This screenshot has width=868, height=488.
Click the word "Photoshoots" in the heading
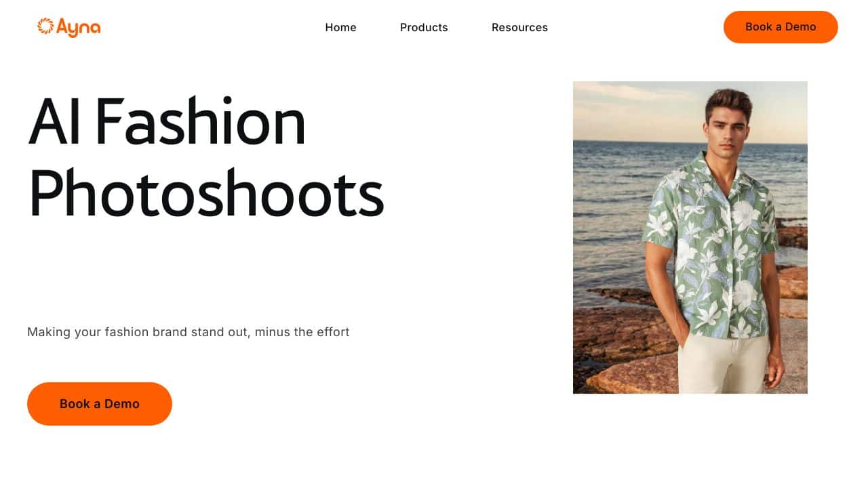206,193
